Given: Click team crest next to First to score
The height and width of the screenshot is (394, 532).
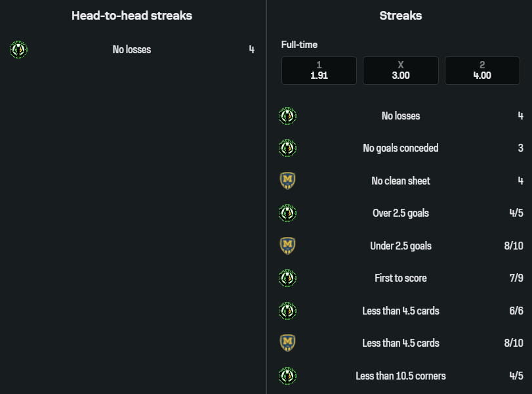Looking at the screenshot, I should point(287,278).
